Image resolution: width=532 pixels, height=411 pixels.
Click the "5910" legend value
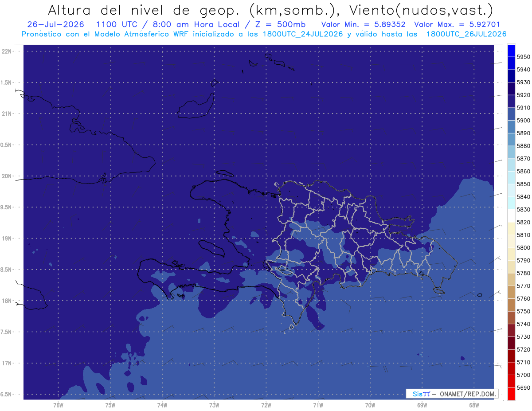point(523,108)
